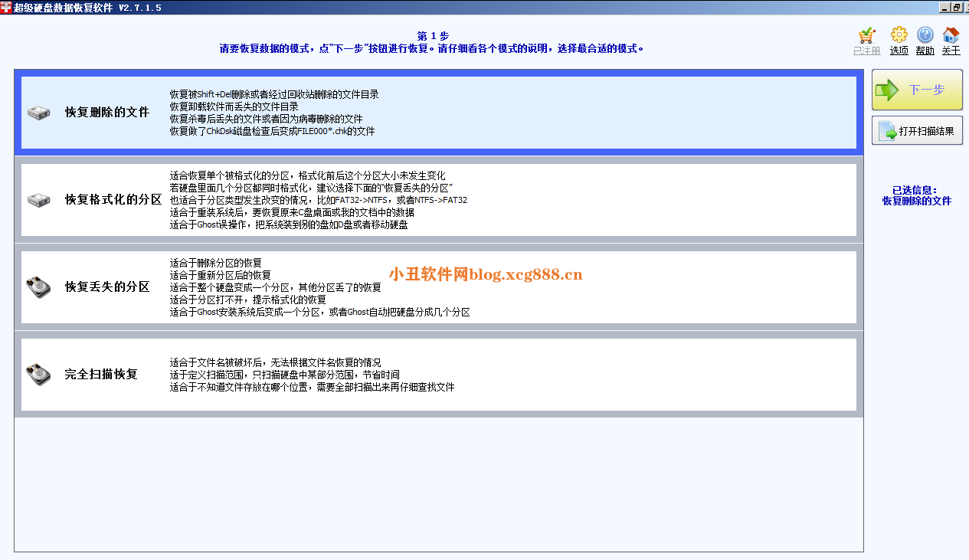Click text about 文件名被破坏后 recovery
Screen dimensions: 969x560
[x=276, y=362]
